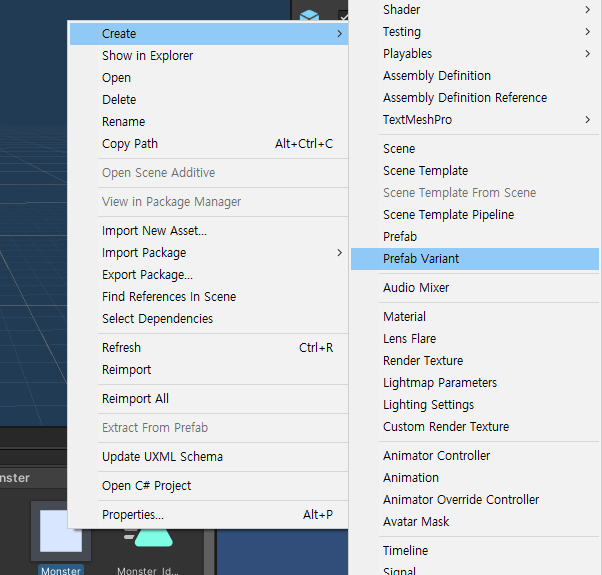This screenshot has width=602, height=575.
Task: Expand the Shader submenu
Action: 475,10
